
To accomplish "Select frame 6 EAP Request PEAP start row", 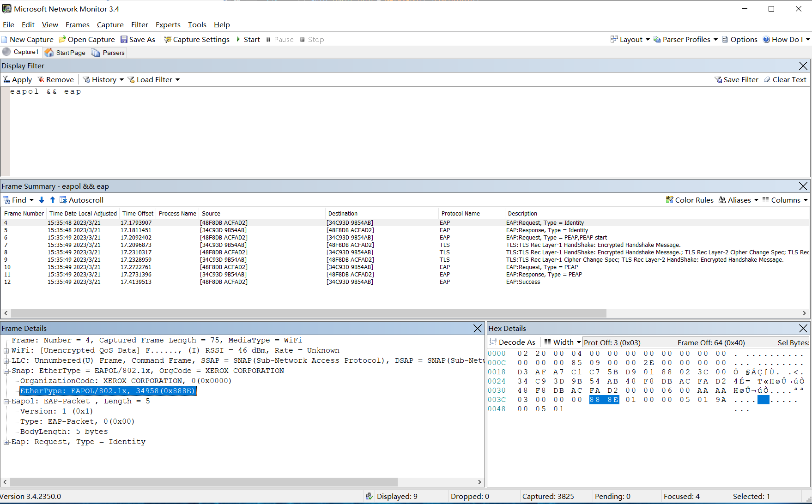I will [x=406, y=238].
